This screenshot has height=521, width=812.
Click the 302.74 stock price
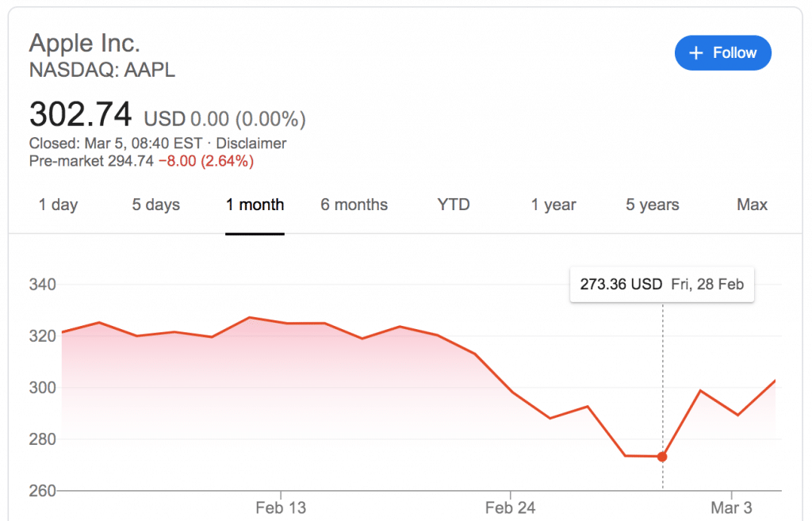(80, 115)
